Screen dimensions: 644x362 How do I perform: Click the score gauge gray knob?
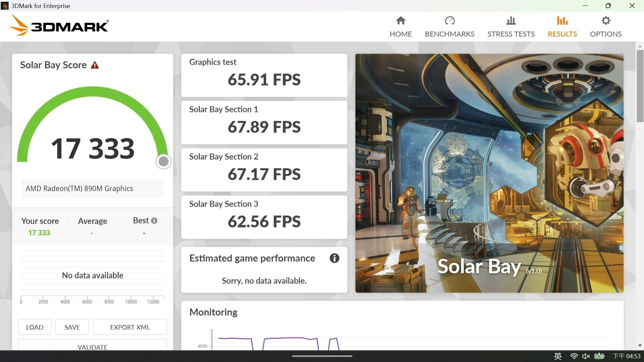click(163, 161)
